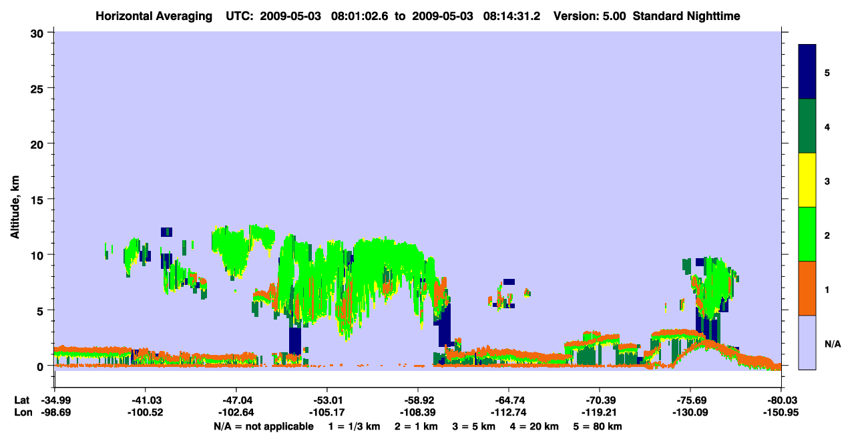The image size is (868, 445).
Task: Click the dark blue colorbar segment labeled 5
Action: (x=807, y=72)
